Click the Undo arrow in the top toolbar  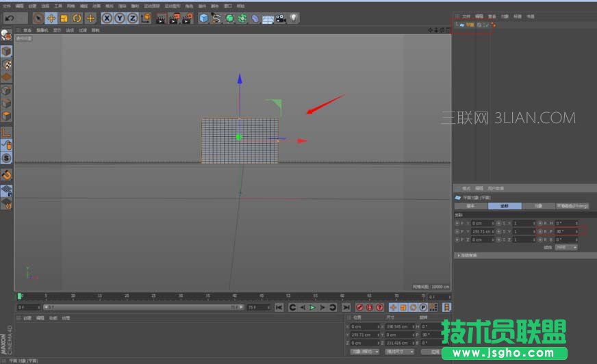10,18
